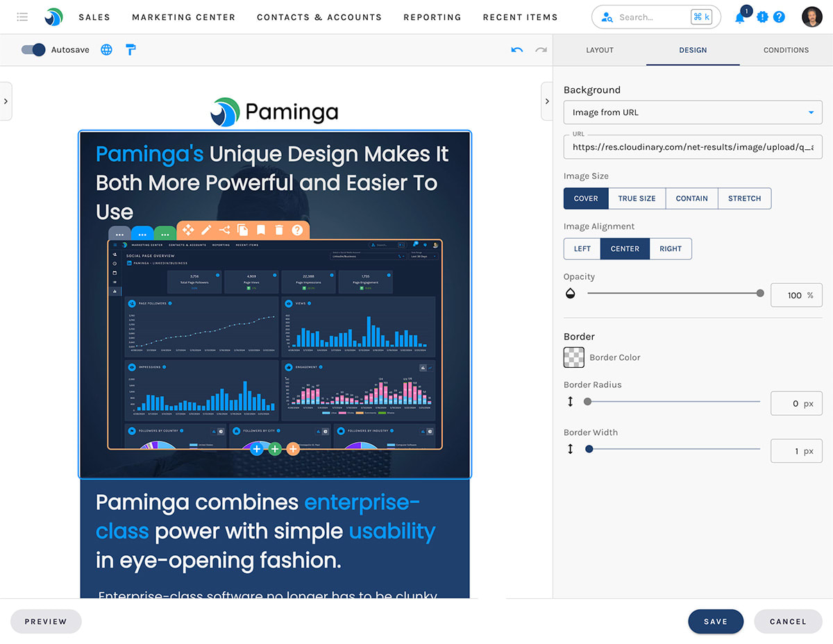This screenshot has width=833, height=644.
Task: Open block help via the question mark icon
Action: pos(296,230)
